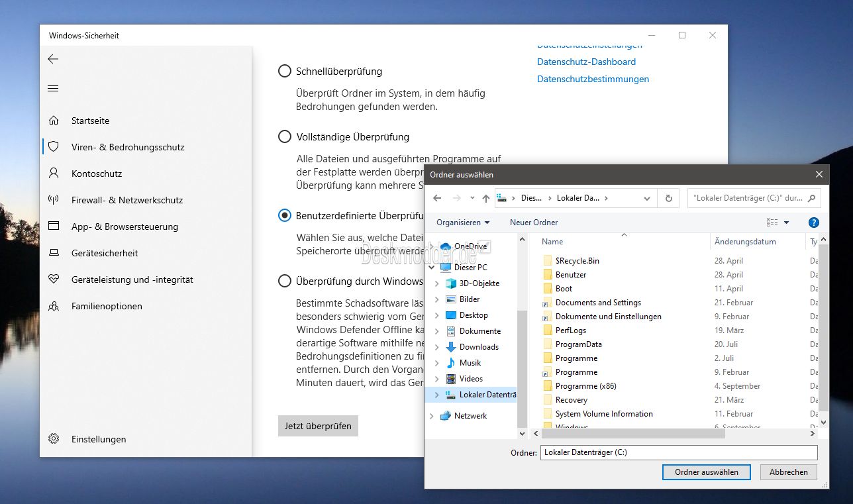Select the Programme (x86) folder
Image resolution: width=853 pixels, height=504 pixels.
586,386
